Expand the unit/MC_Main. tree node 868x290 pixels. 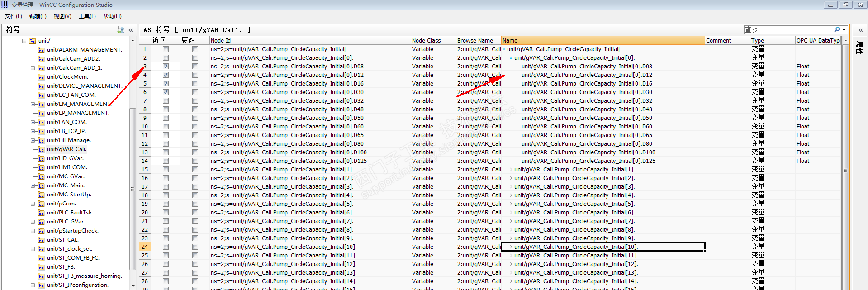point(33,185)
